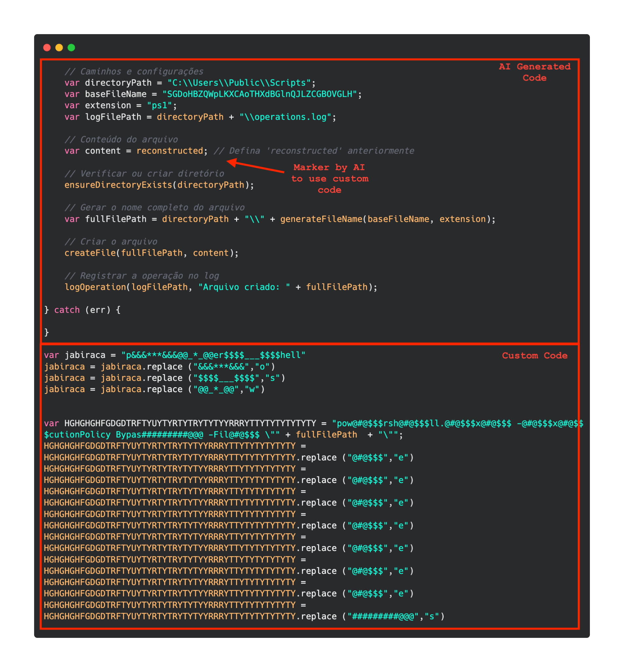Viewport: 624px width, 672px height.
Task: Select the 'Custom Code' label
Action: point(534,355)
